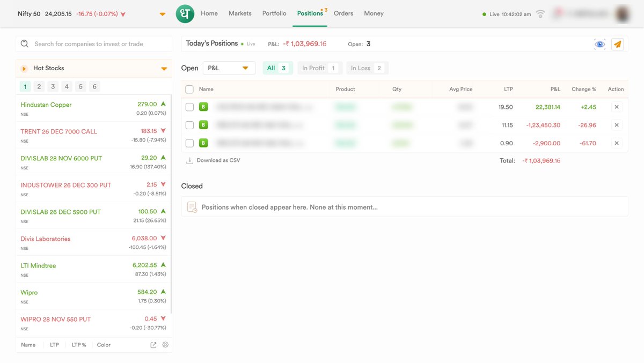Select the Positions tab
This screenshot has width=644, height=363.
pos(310,13)
